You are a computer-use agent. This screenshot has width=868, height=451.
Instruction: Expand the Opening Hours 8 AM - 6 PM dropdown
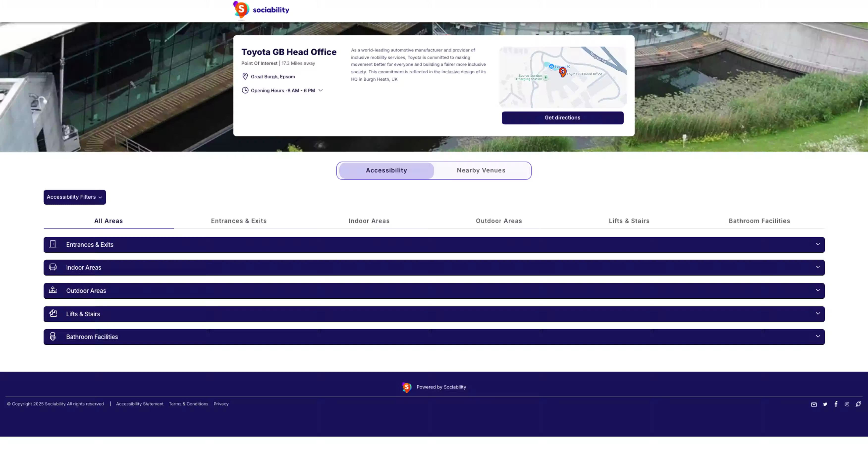pyautogui.click(x=321, y=90)
